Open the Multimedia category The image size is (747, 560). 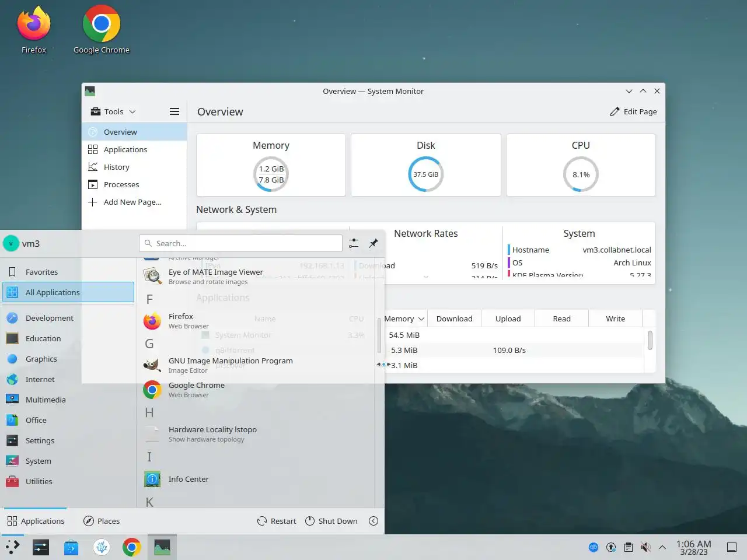click(x=68, y=400)
